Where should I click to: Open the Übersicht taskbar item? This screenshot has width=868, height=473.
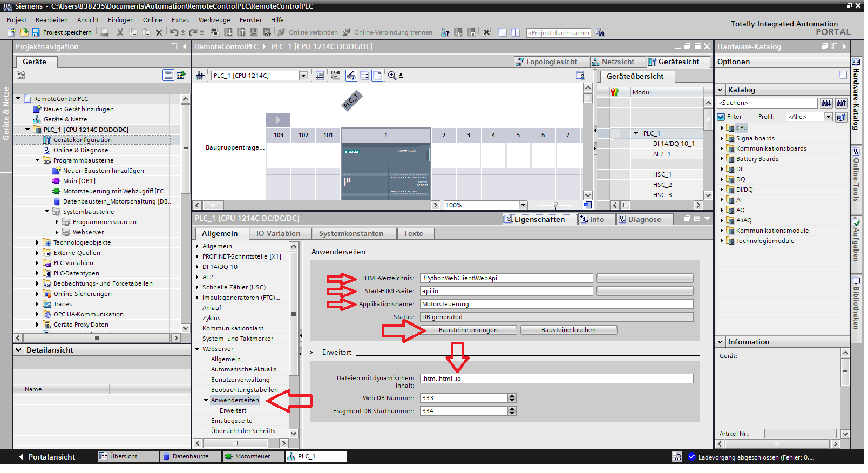128,457
